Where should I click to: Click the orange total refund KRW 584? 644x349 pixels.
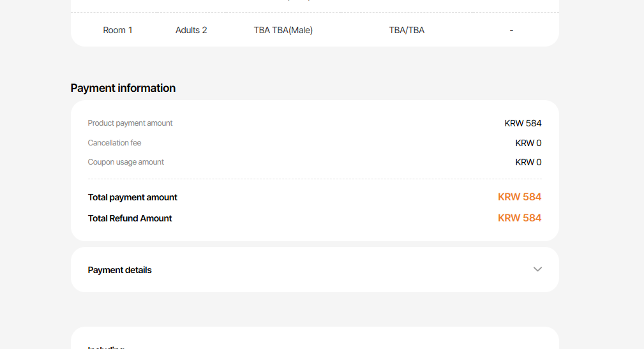(520, 218)
